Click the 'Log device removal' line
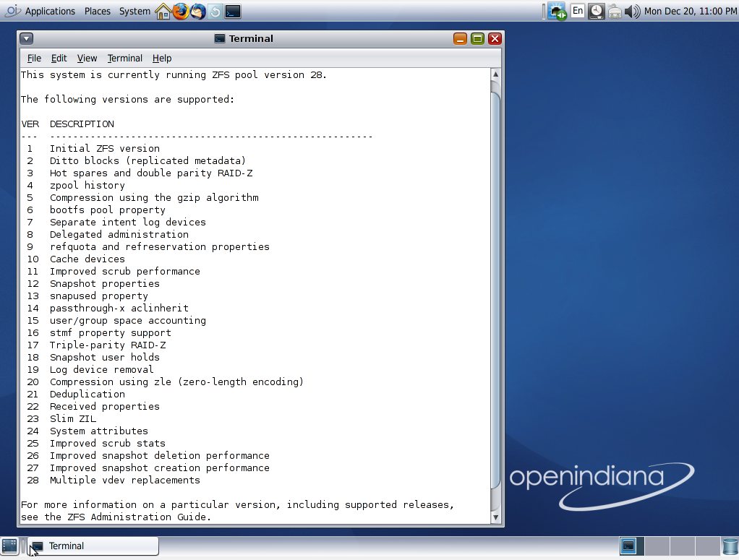The width and height of the screenshot is (739, 560). pos(102,370)
